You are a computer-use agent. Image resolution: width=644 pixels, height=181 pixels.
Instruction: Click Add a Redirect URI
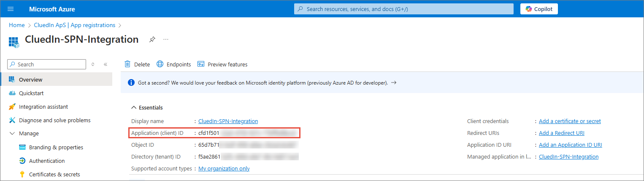pos(562,133)
